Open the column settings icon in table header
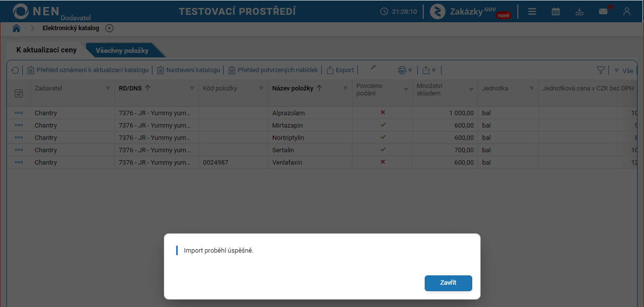The image size is (644, 307). (19, 93)
